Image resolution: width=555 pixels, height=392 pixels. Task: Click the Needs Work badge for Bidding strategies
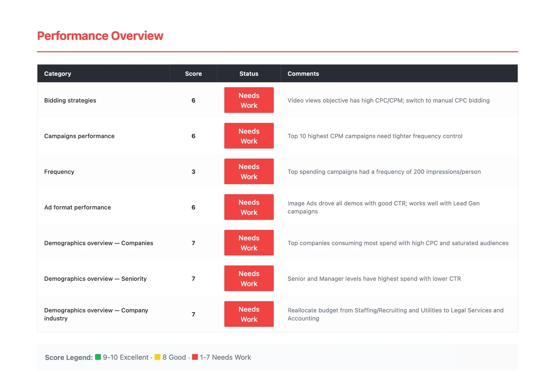pyautogui.click(x=249, y=100)
